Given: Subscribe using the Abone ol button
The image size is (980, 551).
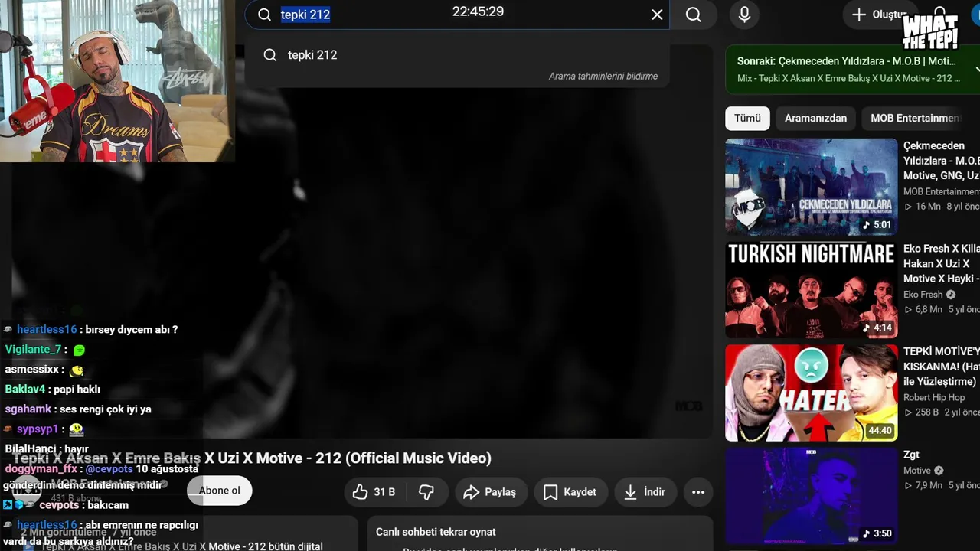Looking at the screenshot, I should 220,491.
